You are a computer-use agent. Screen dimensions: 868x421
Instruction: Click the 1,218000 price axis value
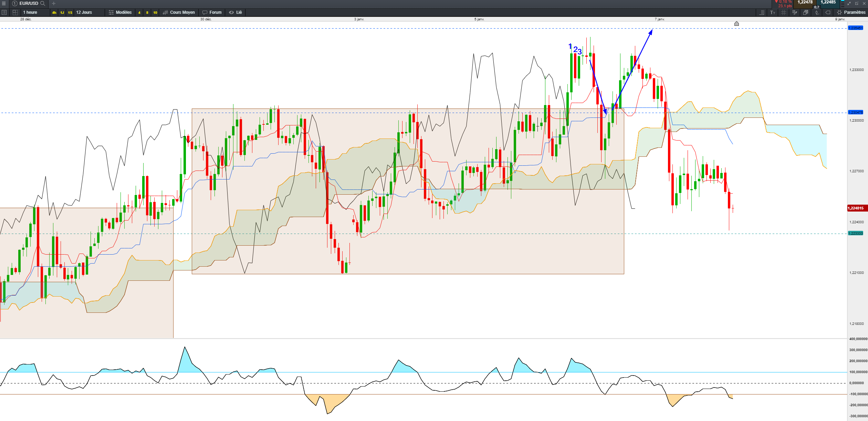857,324
